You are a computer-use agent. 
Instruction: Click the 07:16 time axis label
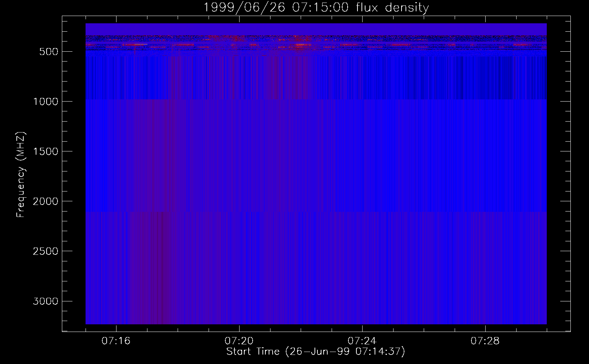[116, 341]
